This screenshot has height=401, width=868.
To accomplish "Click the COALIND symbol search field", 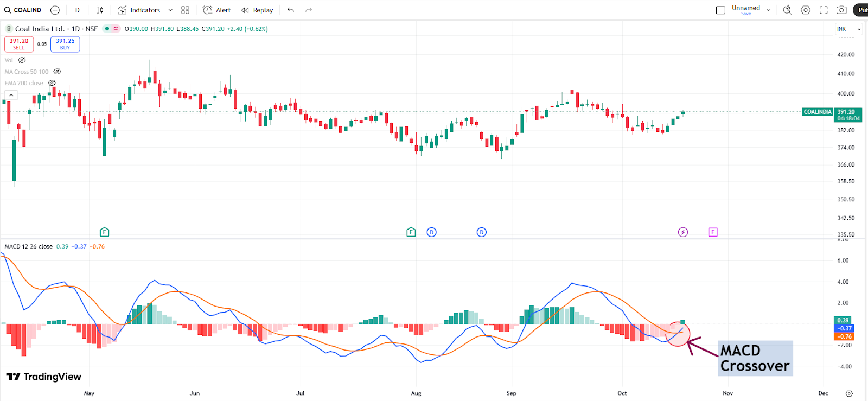I will coord(23,10).
